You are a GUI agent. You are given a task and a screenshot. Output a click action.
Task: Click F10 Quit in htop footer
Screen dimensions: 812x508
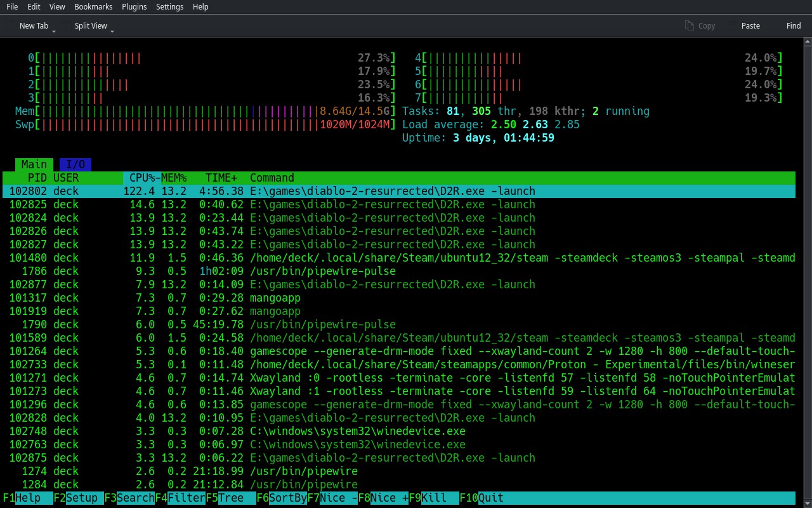point(481,498)
